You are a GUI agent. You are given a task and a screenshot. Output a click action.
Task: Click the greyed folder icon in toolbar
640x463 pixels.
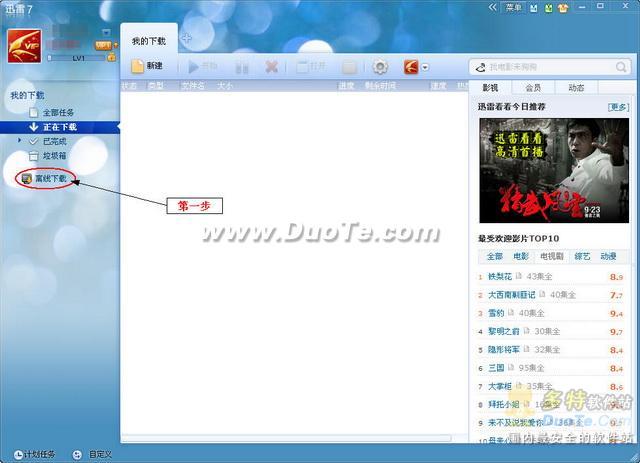point(349,67)
